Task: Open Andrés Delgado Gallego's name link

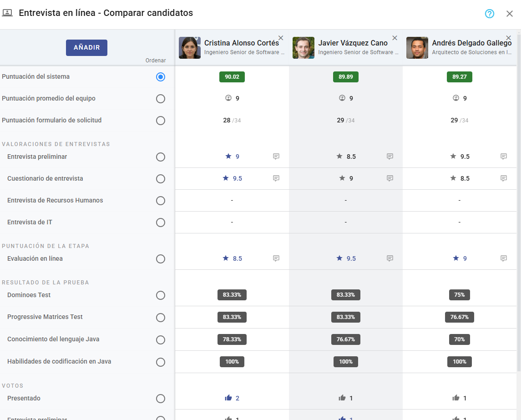Action: [x=471, y=43]
